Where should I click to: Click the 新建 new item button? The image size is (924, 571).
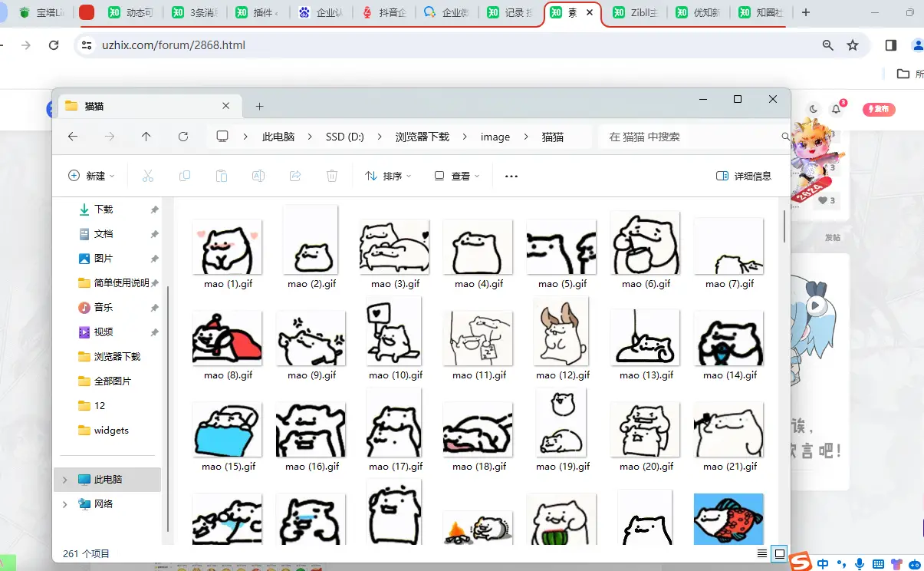point(91,176)
